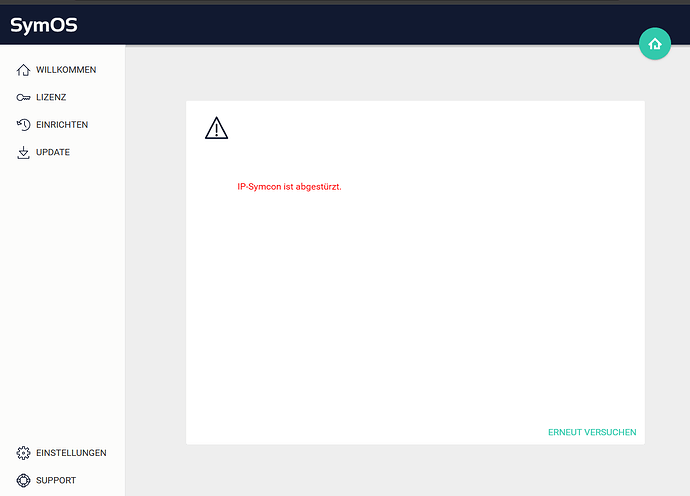Click the gear icon beside Einstellungen
The height and width of the screenshot is (496, 690).
tap(23, 453)
